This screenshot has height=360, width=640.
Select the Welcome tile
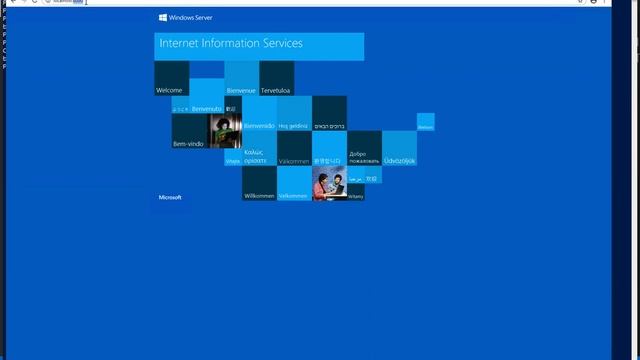(x=172, y=78)
